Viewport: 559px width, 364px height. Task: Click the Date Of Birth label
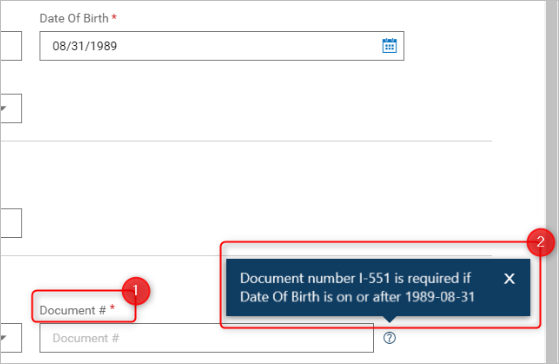(x=74, y=18)
